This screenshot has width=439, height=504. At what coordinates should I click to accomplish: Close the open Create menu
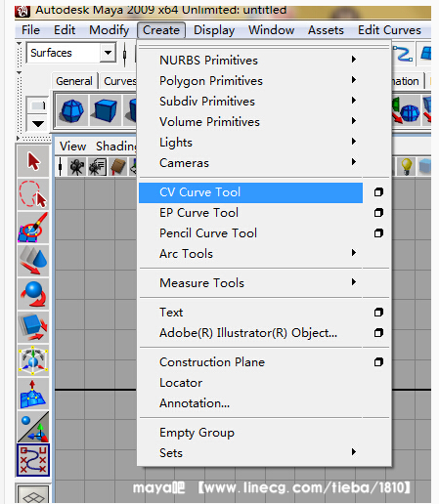[161, 30]
